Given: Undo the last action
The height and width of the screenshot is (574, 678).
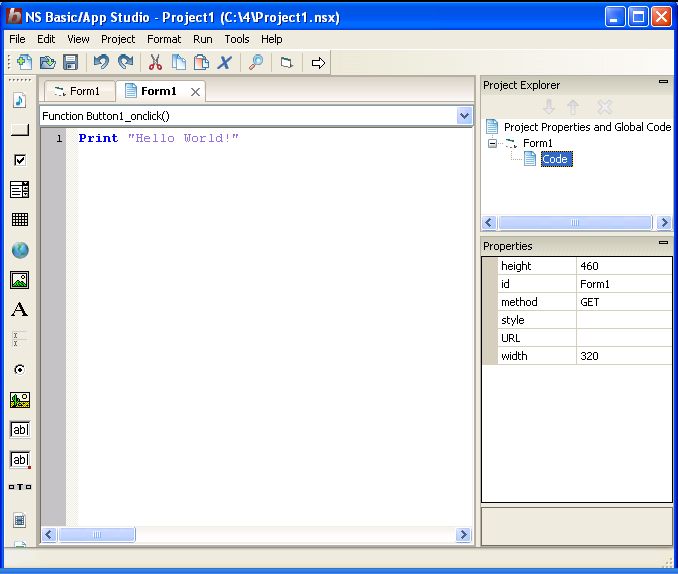Looking at the screenshot, I should click(101, 62).
